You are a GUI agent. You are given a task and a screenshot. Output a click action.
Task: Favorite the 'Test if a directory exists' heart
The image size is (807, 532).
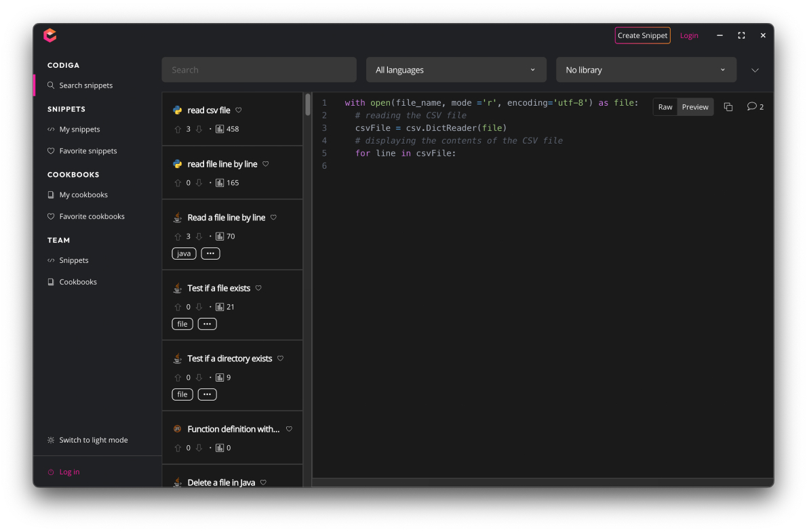point(281,359)
